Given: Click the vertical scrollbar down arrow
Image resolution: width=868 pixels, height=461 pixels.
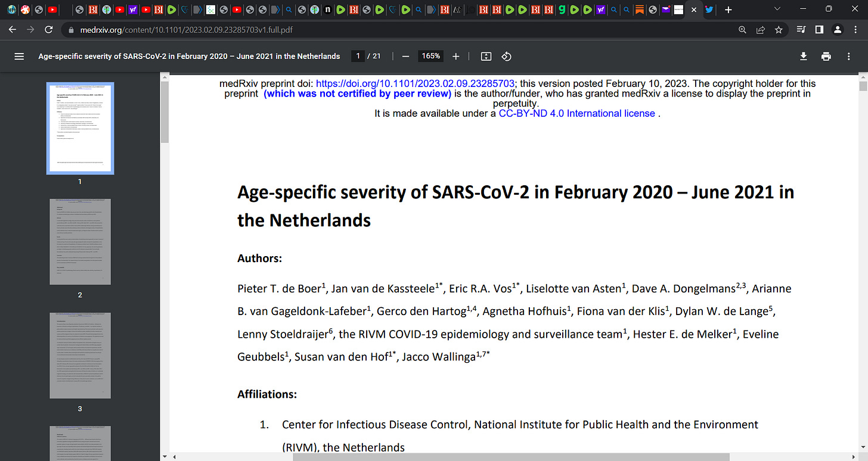Looking at the screenshot, I should (863, 447).
